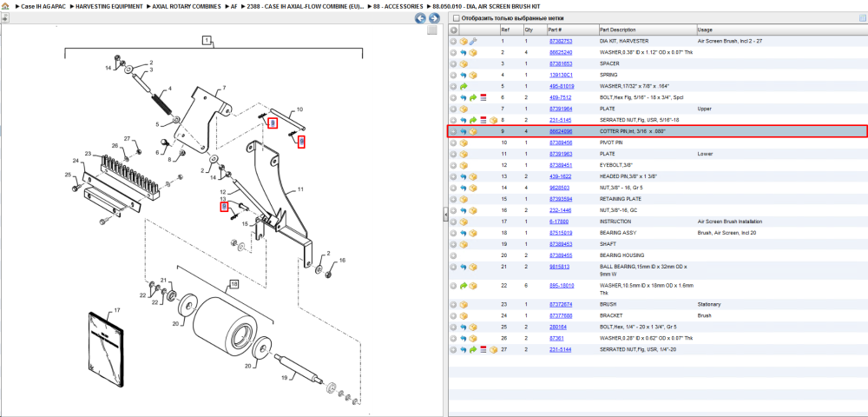The image size is (868, 417).
Task: Click the green arrow icon on ref 6 row
Action: tap(473, 97)
